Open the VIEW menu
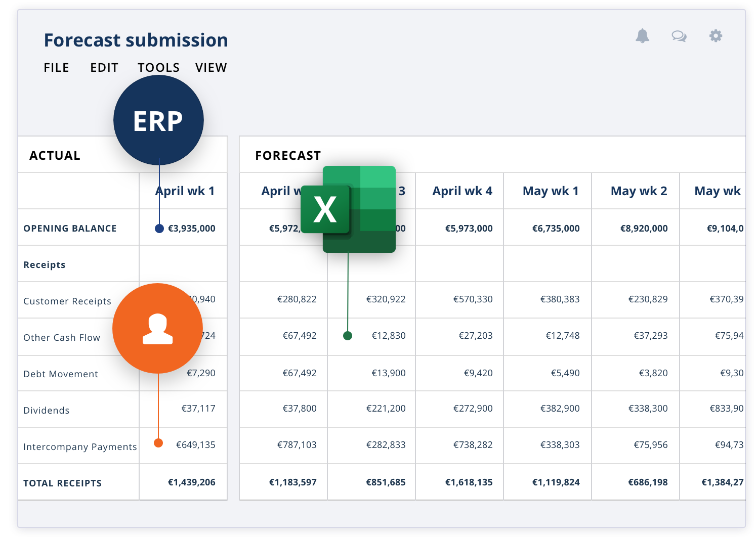Viewport: 756px width, 539px height. tap(211, 68)
